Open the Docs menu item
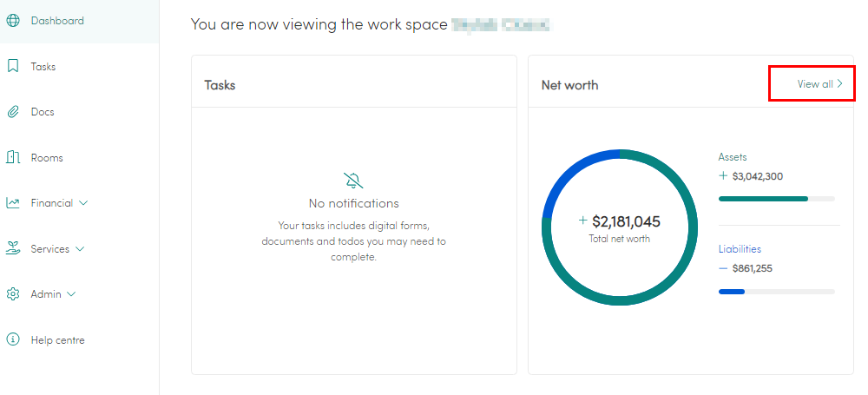This screenshot has width=868, height=395. [43, 112]
